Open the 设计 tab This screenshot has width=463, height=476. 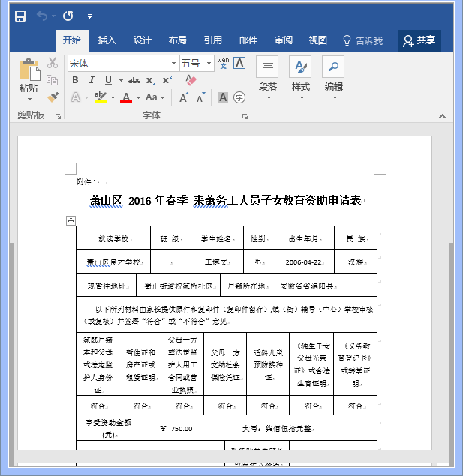tap(142, 40)
